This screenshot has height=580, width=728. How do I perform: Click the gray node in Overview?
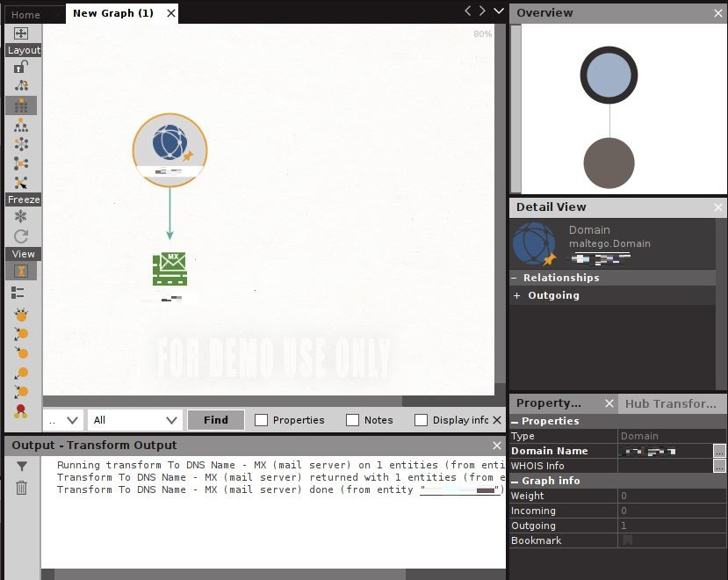pyautogui.click(x=609, y=163)
